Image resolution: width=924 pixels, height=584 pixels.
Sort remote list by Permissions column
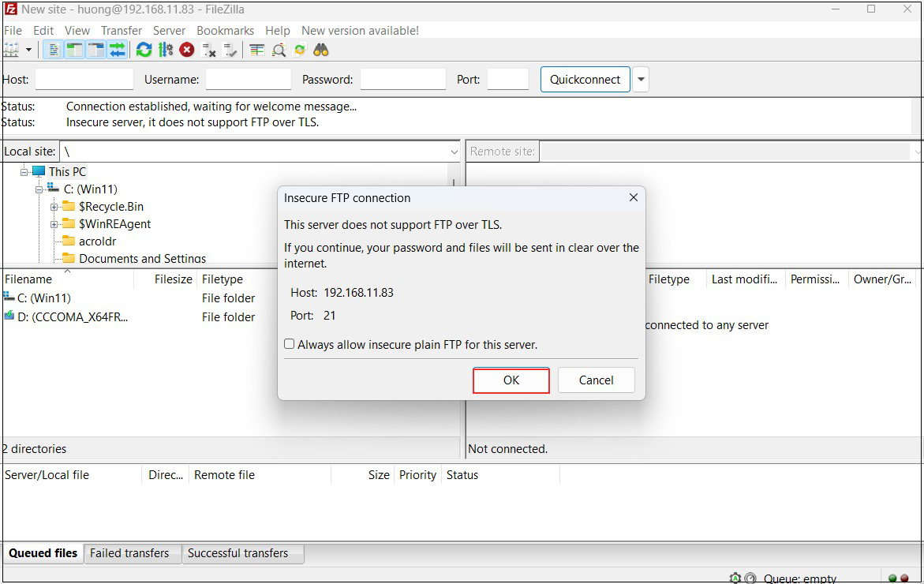tap(816, 279)
